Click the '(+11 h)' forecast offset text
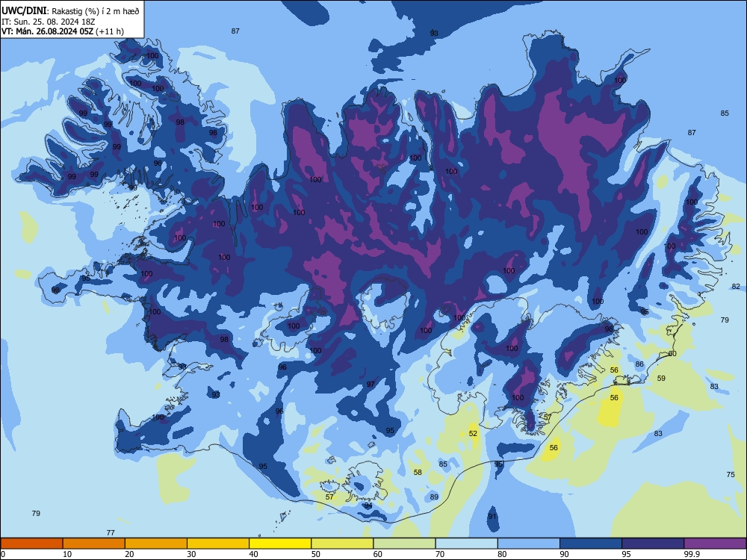The height and width of the screenshot is (560, 747). coord(110,31)
